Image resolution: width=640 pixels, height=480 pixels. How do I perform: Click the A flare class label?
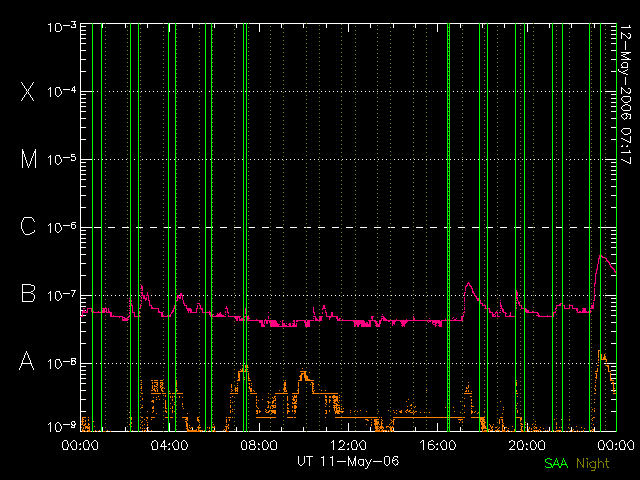click(x=27, y=360)
